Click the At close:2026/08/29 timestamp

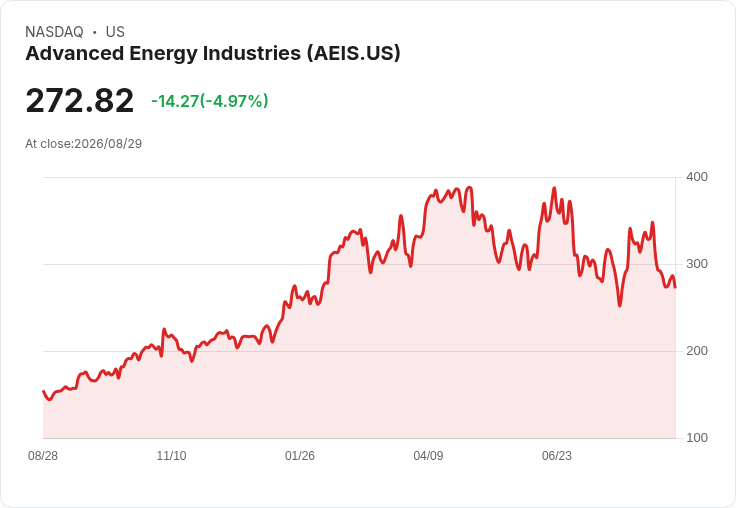tap(84, 144)
